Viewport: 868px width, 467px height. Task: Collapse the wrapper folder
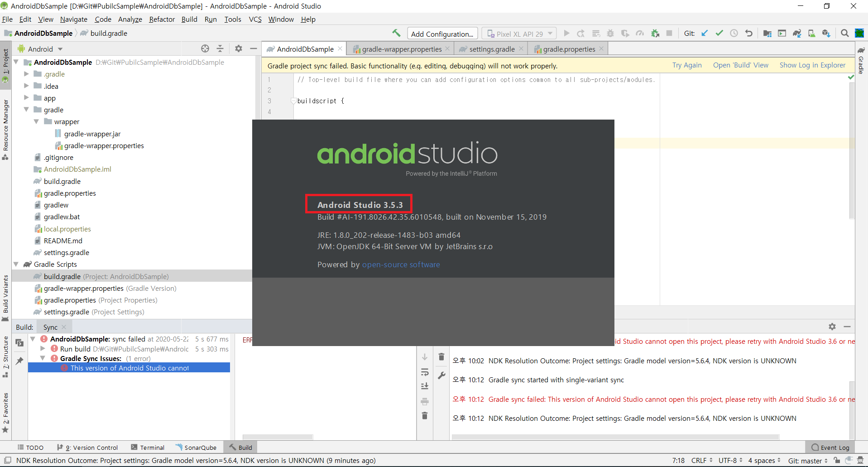point(36,121)
